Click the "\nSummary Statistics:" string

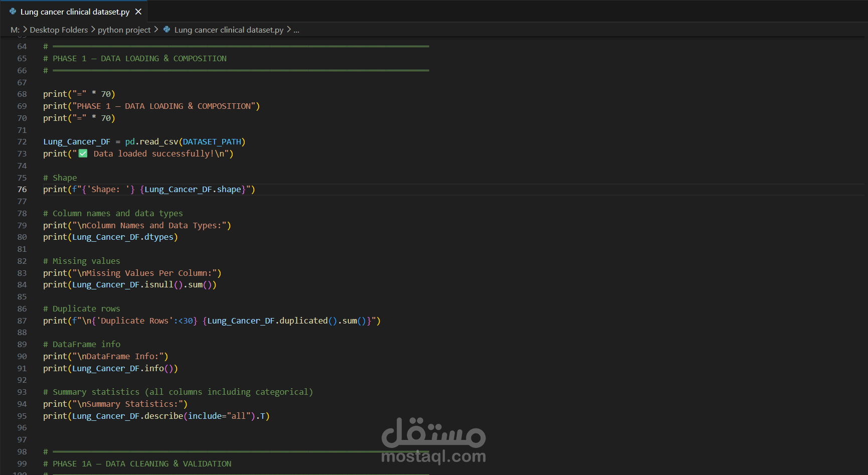127,404
